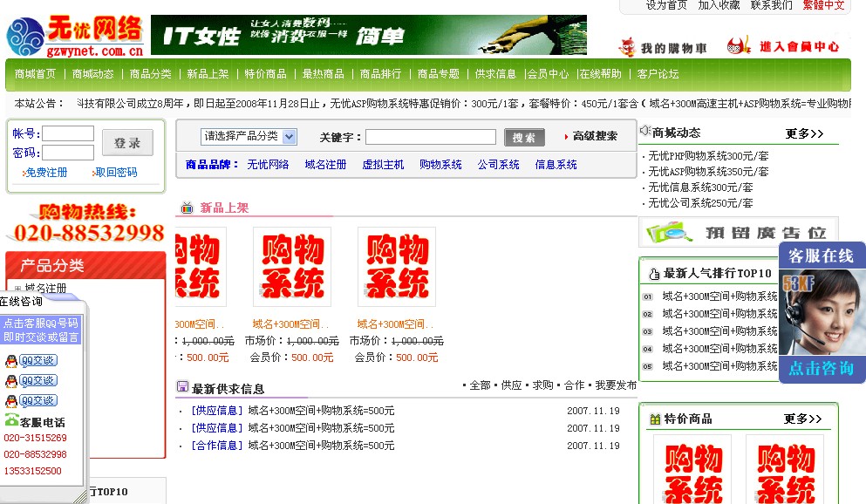Click the 设为首页 top link
The image size is (866, 504).
[666, 5]
